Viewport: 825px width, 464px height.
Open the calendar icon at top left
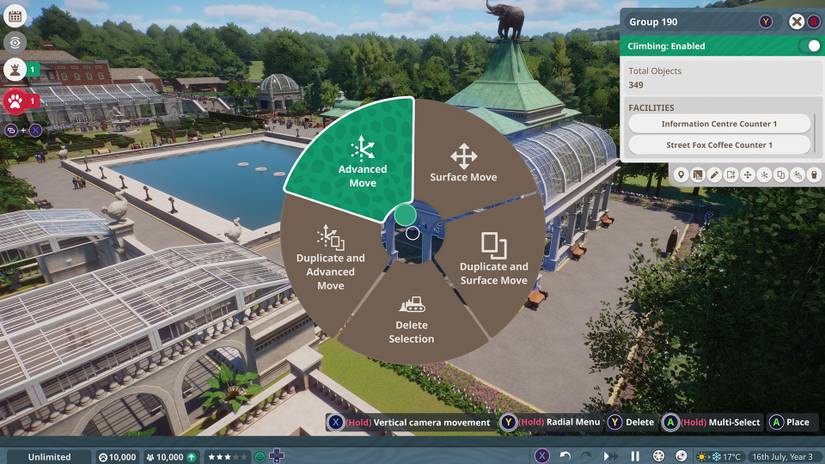(15, 16)
